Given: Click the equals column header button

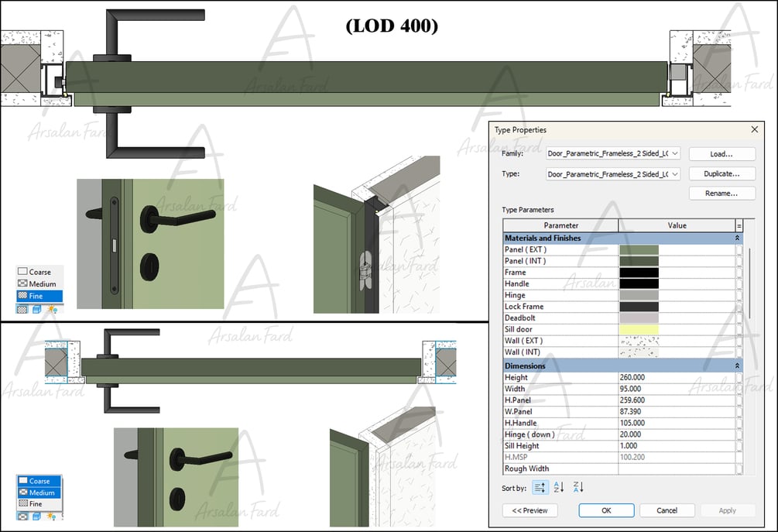Looking at the screenshot, I should [739, 225].
